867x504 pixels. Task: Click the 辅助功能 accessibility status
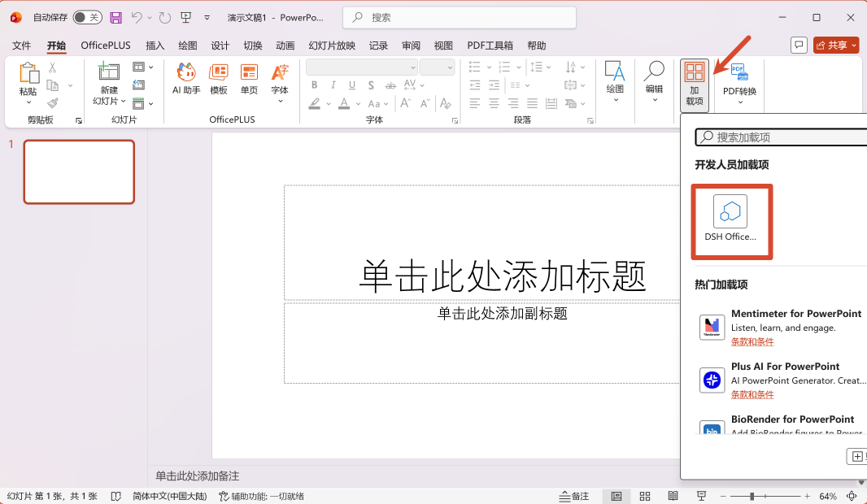tap(262, 496)
